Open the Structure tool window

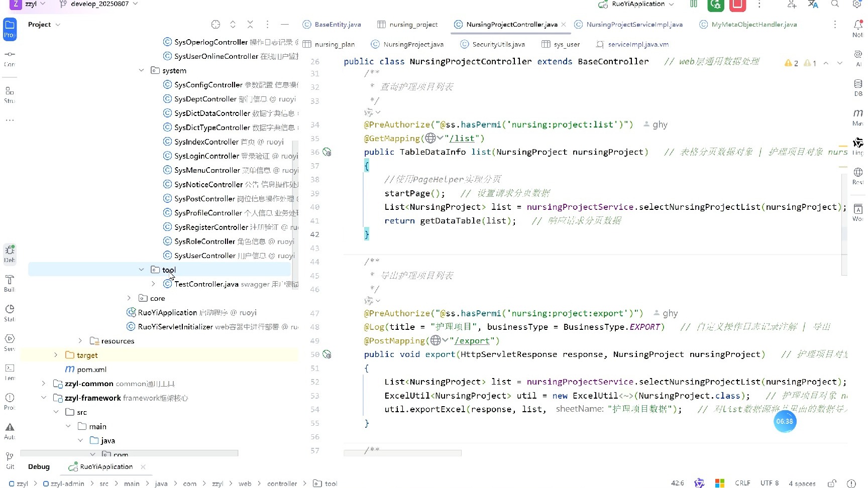10,94
